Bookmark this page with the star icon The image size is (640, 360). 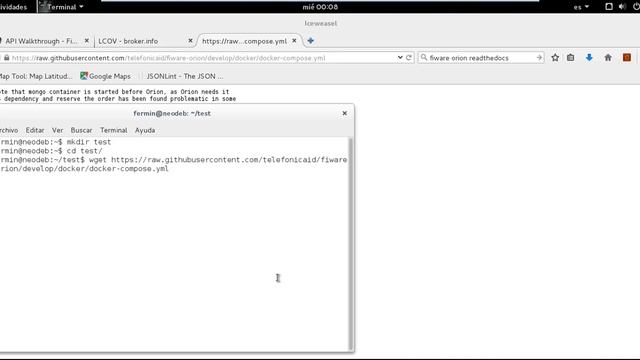pos(555,58)
